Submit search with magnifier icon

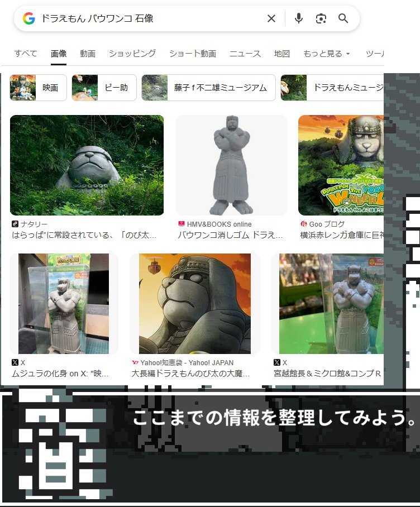tap(343, 18)
